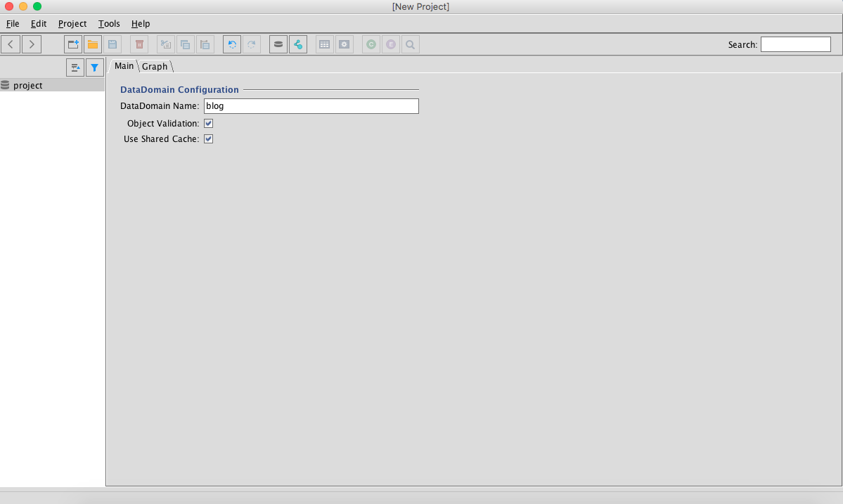Click the scissors Cut icon
Image resolution: width=843 pixels, height=504 pixels.
click(x=166, y=44)
